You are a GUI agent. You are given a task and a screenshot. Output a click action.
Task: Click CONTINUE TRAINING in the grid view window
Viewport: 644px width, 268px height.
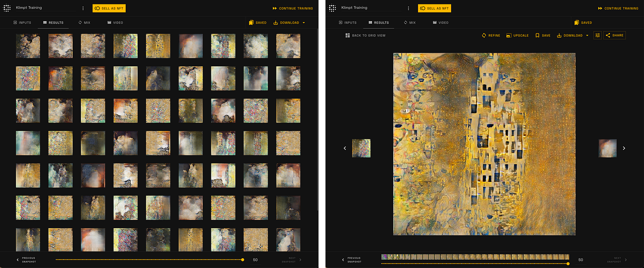(x=293, y=8)
